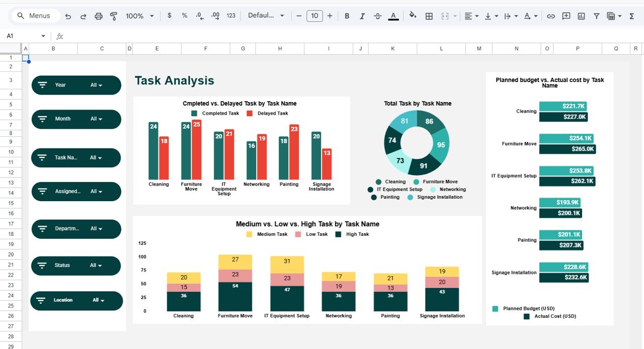This screenshot has height=349, width=644.
Task: Click the Insert link icon
Action: [551, 16]
